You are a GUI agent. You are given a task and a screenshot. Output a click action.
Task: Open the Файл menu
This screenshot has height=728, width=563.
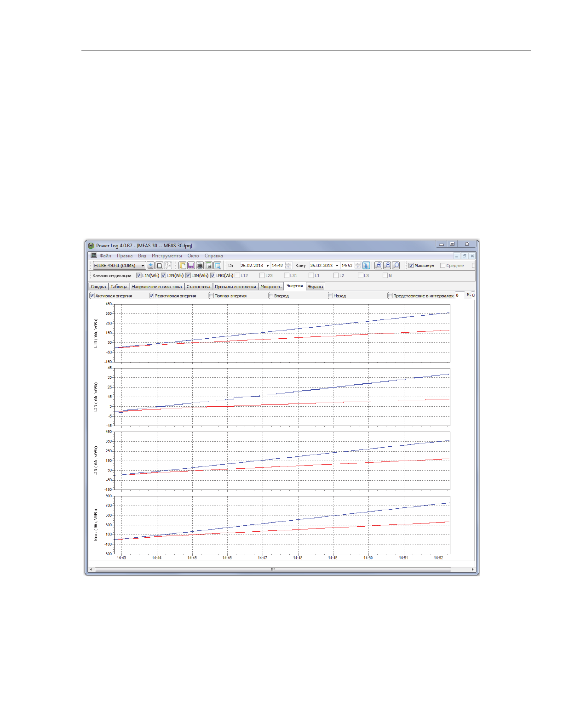(105, 256)
